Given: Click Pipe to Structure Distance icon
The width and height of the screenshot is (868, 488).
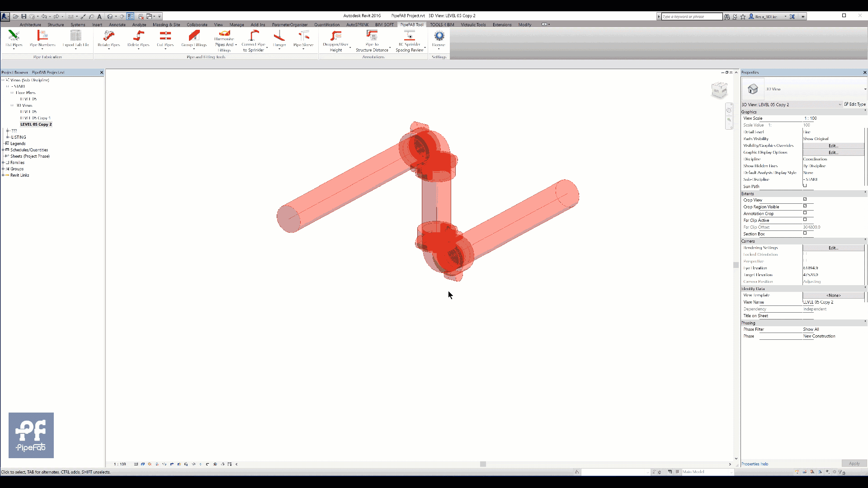Looking at the screenshot, I should pos(372,35).
